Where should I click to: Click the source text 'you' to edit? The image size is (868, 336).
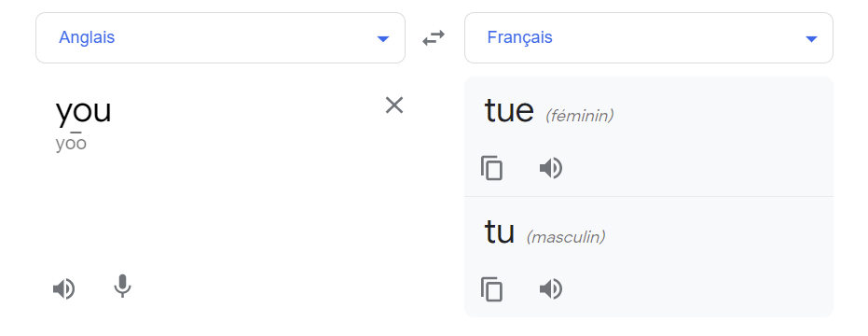(x=84, y=110)
